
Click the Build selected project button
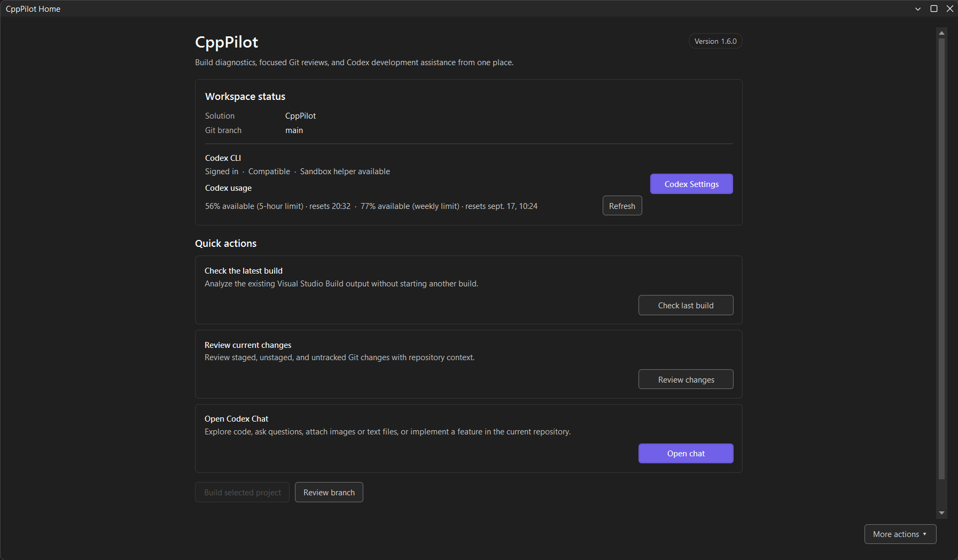point(243,492)
